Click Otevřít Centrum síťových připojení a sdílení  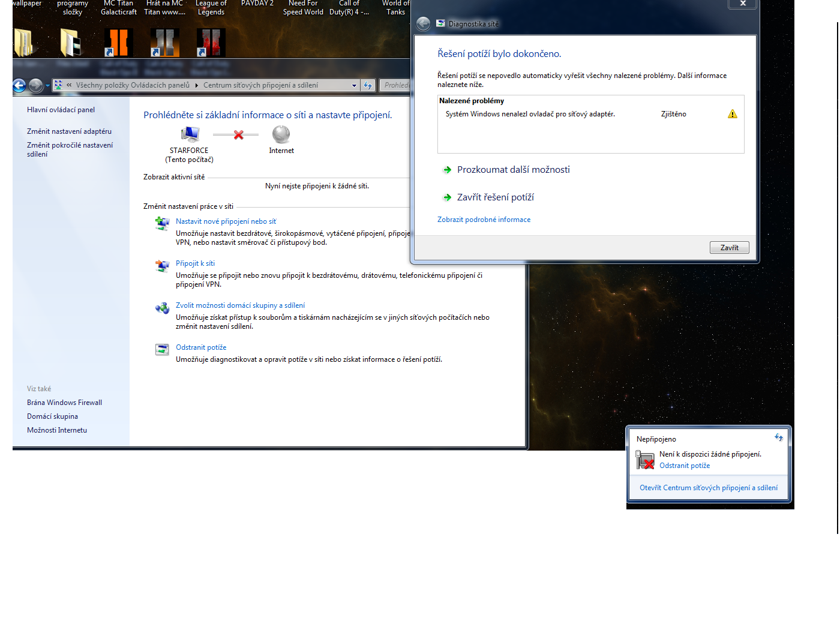point(708,488)
